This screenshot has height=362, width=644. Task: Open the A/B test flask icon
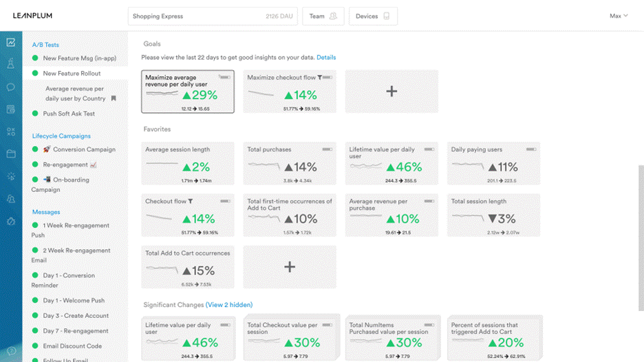click(10, 64)
